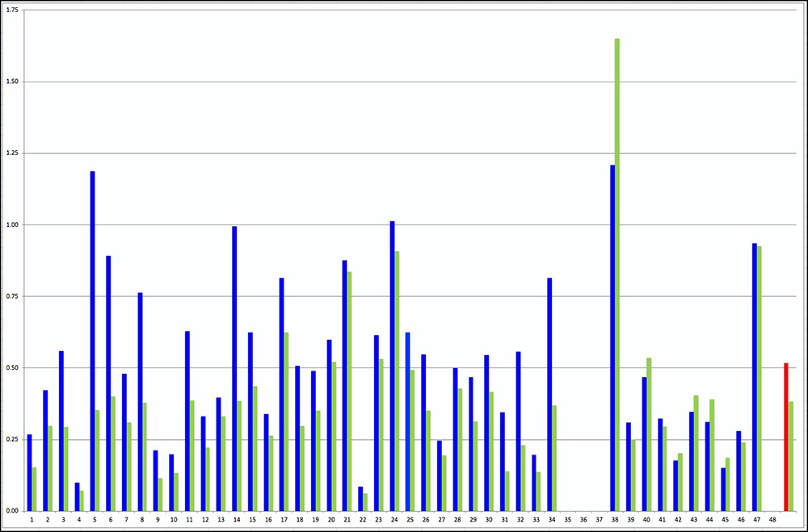The image size is (808, 532).
Task: Click y-axis label 0.00
Action: (13, 511)
